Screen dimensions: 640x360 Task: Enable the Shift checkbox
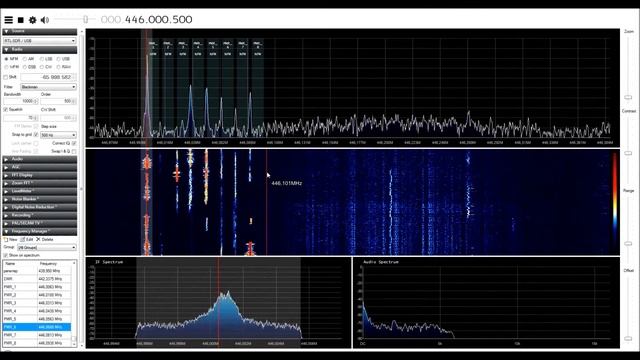pos(6,77)
